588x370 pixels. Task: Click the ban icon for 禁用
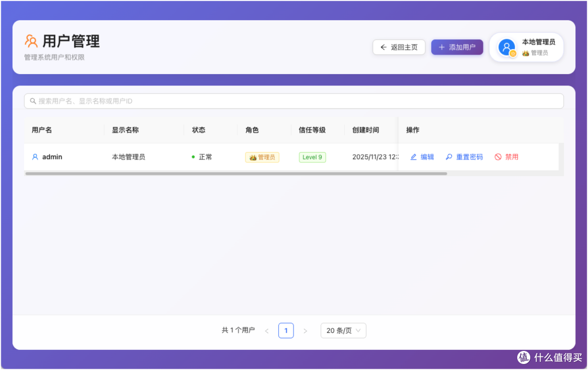pyautogui.click(x=498, y=157)
